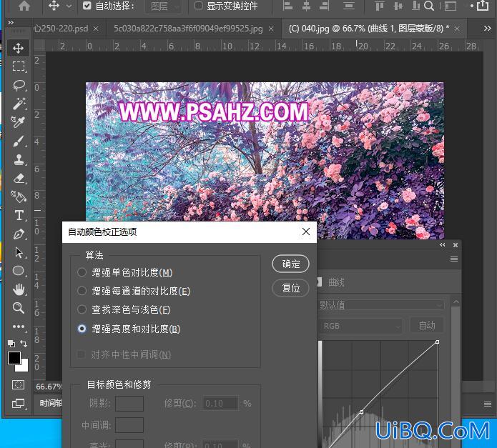The height and width of the screenshot is (448, 497).
Task: Open the three-dots Edit Toolbar menu
Action: click(19, 327)
